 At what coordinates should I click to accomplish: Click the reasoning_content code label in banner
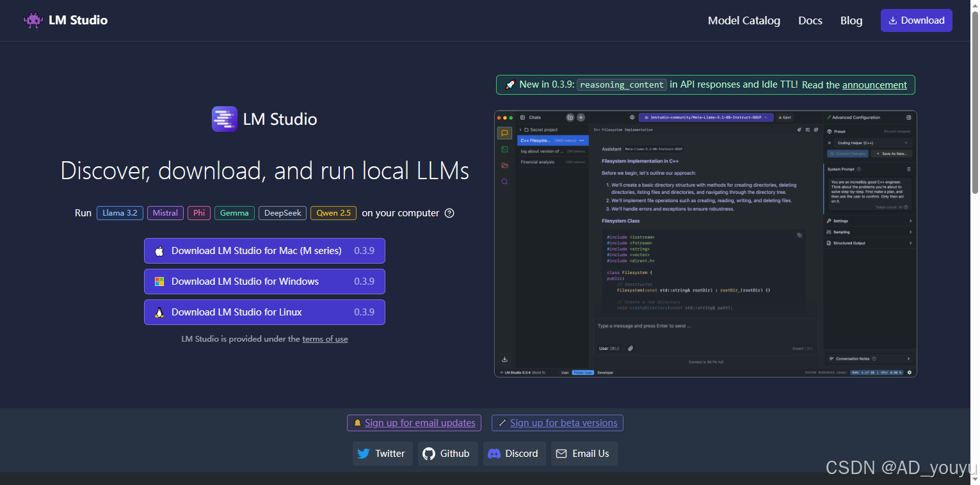click(x=621, y=84)
